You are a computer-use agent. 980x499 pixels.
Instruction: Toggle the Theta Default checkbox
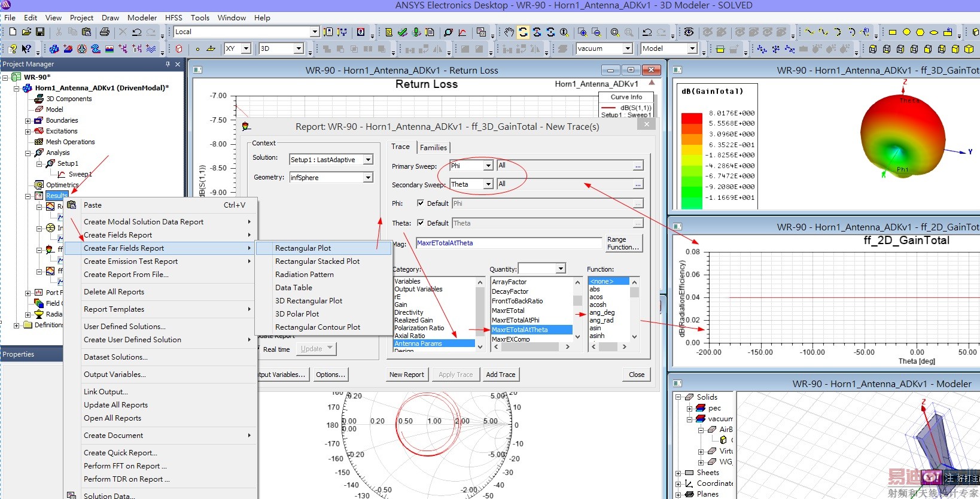(x=421, y=223)
